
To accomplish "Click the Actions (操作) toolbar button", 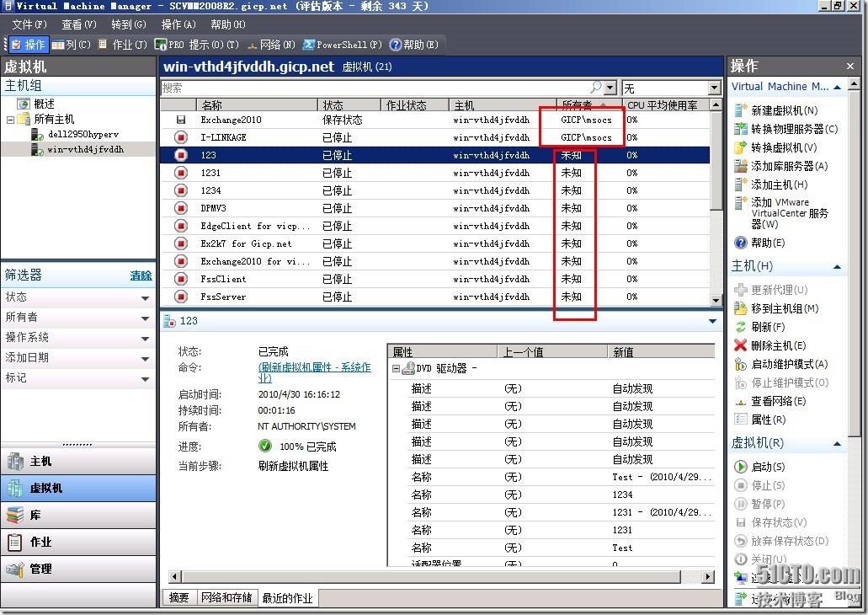I will 29,45.
